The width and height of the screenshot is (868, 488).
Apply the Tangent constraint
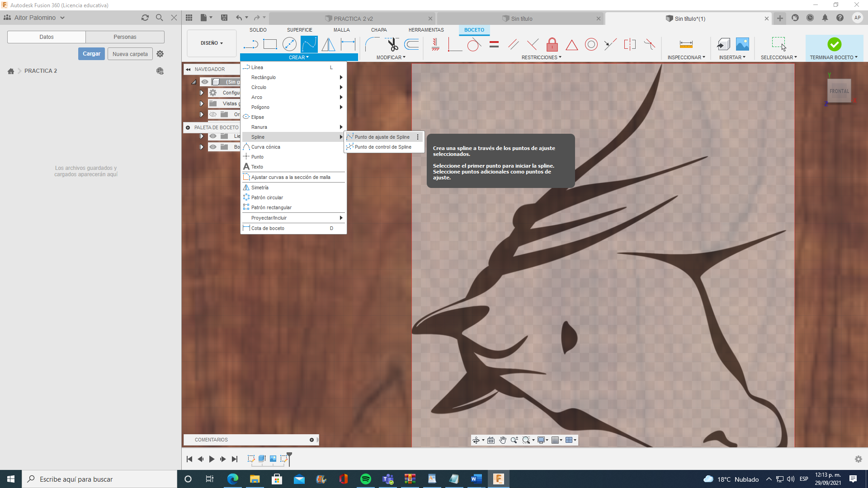474,44
